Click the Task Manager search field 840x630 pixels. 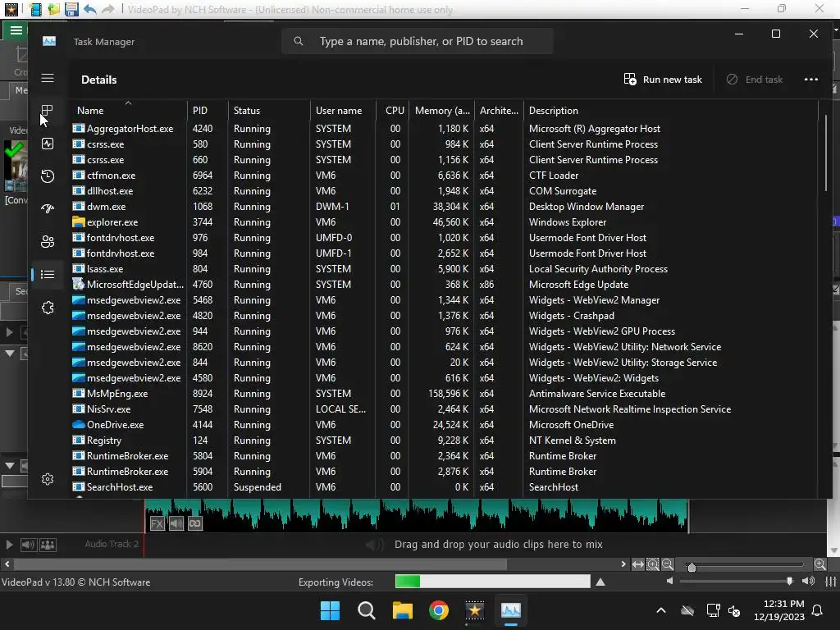[417, 41]
